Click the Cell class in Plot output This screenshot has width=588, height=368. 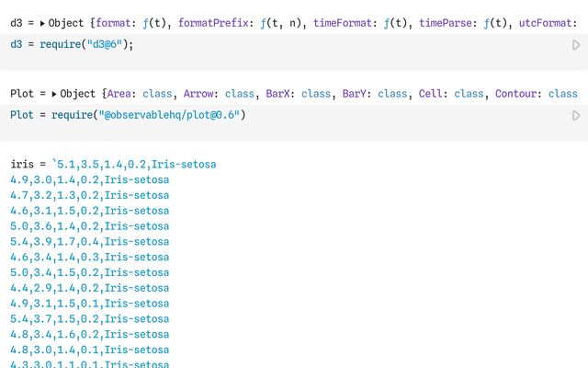point(435,94)
